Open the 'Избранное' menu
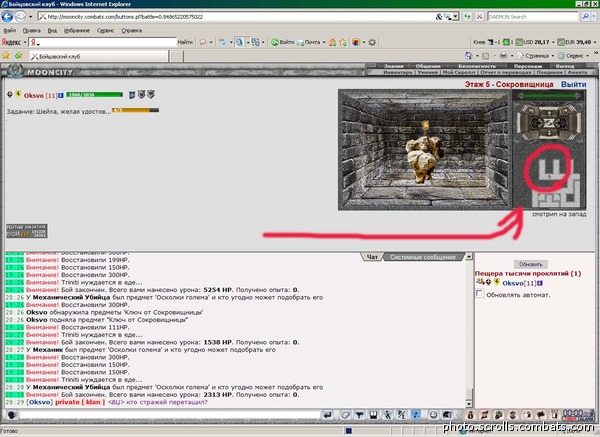The width and height of the screenshot is (600, 437). point(77,31)
